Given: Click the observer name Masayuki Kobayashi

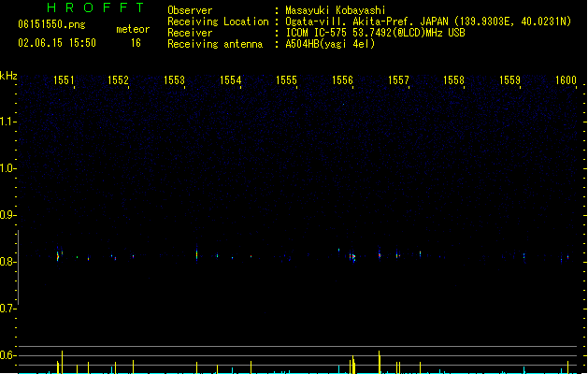Looking at the screenshot, I should 336,10.
